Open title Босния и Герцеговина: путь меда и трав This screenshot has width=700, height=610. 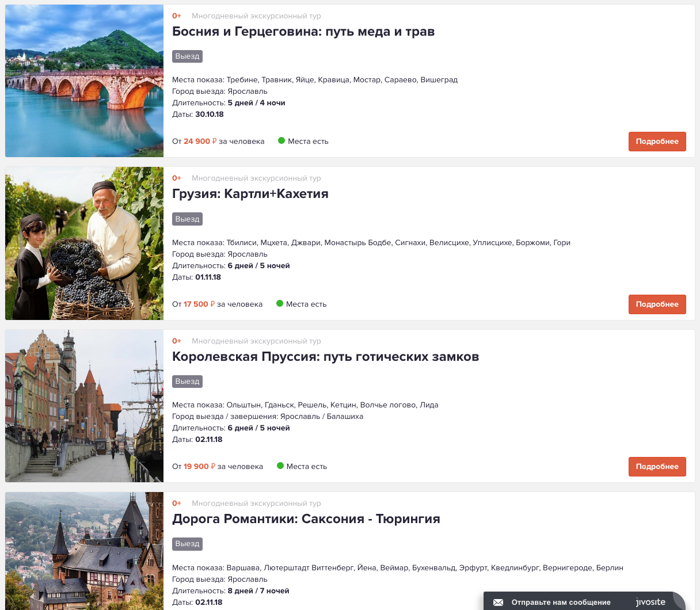(x=303, y=32)
